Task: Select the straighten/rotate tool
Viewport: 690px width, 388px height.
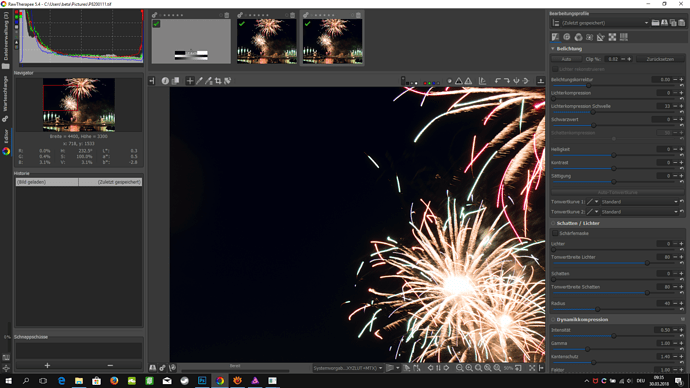Action: [228, 81]
